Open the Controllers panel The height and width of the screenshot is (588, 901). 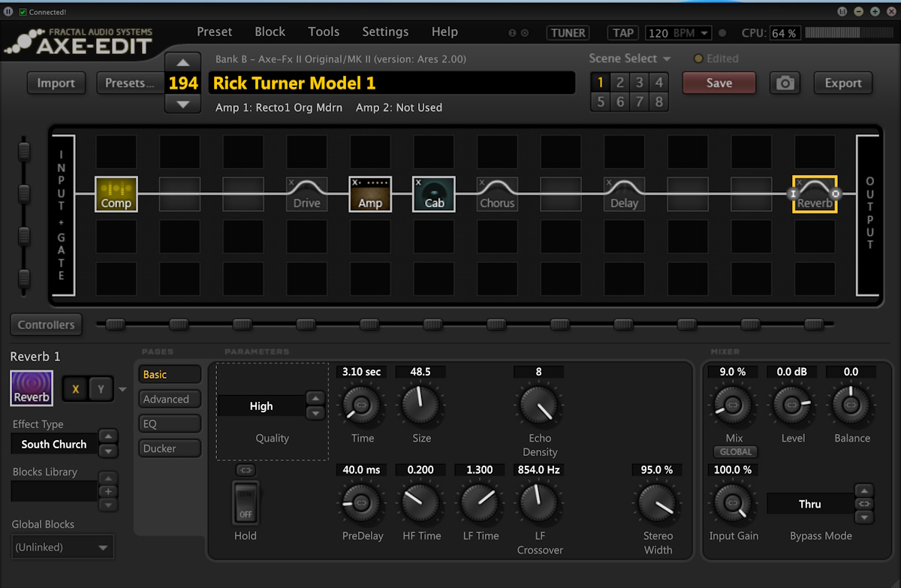[x=47, y=325]
